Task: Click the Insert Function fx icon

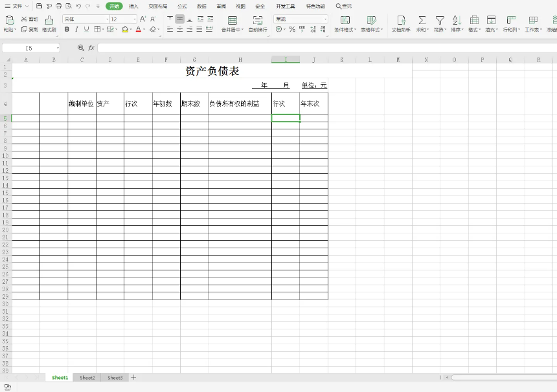Action: 91,48
